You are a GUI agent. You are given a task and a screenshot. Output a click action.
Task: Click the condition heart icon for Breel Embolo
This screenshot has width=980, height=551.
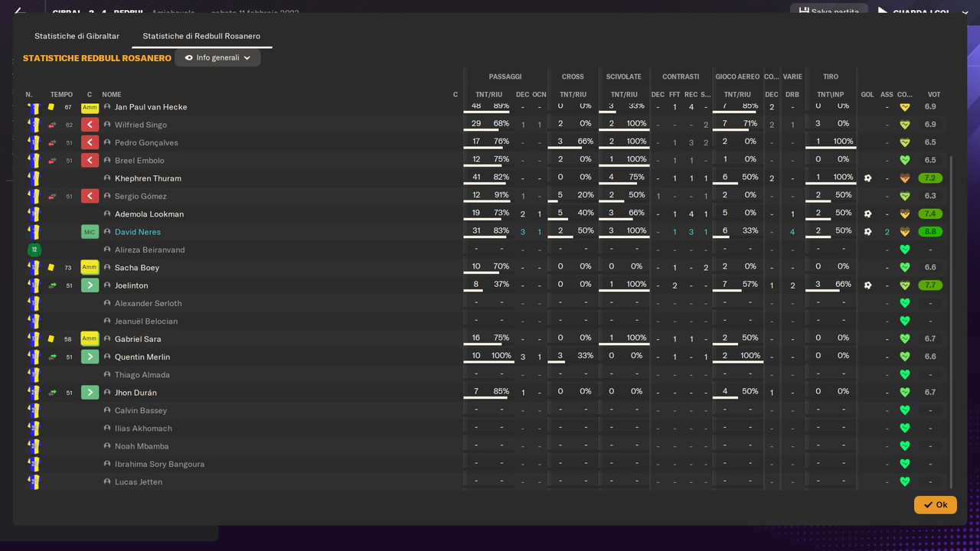(x=904, y=161)
